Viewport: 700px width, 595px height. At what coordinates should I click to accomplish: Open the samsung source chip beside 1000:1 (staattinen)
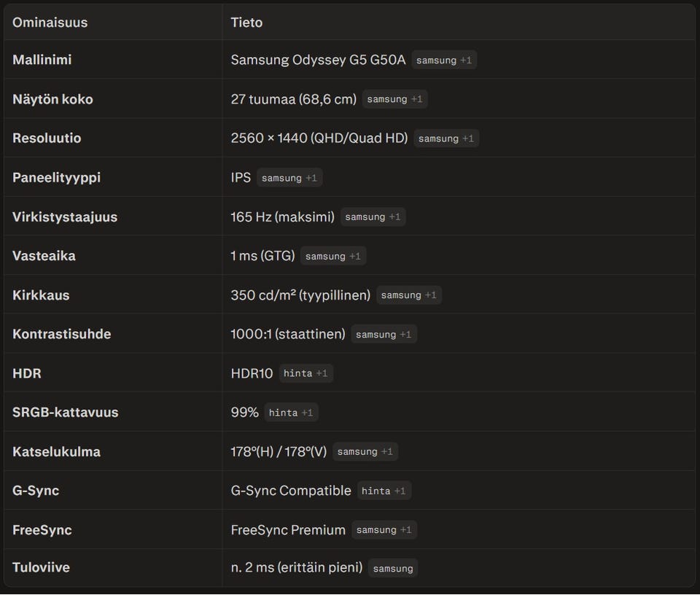tap(384, 335)
